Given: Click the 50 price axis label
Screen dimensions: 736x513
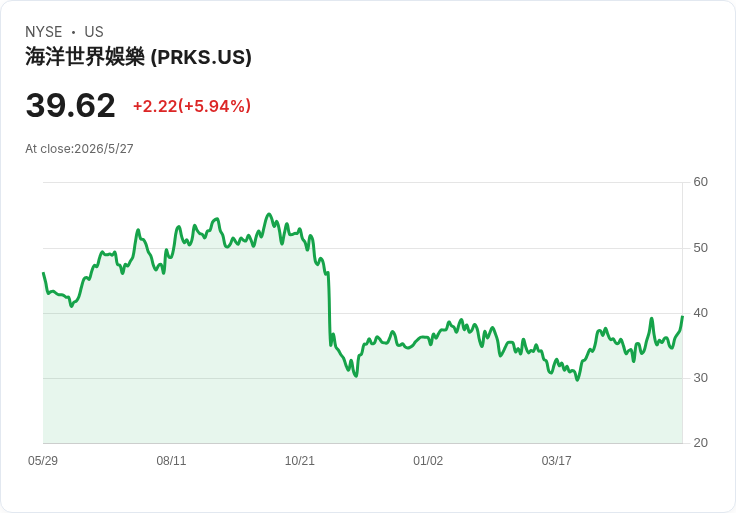Looking at the screenshot, I should pyautogui.click(x=700, y=248).
